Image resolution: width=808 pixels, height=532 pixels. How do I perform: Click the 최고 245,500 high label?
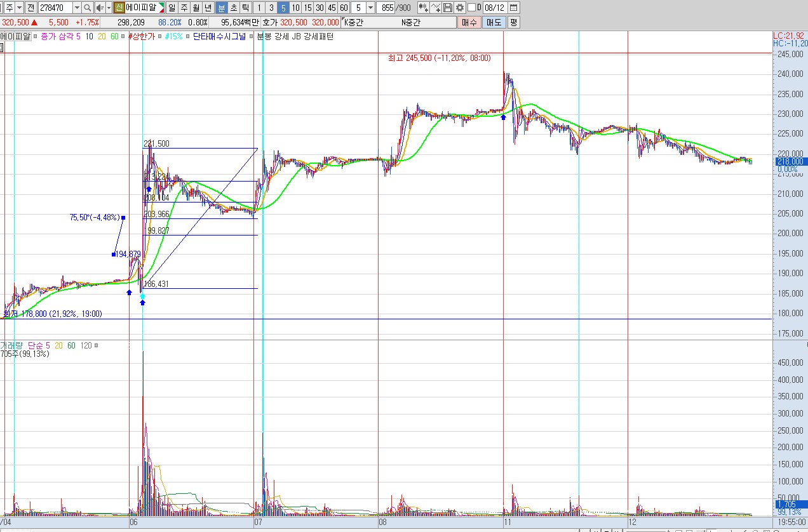click(x=440, y=58)
